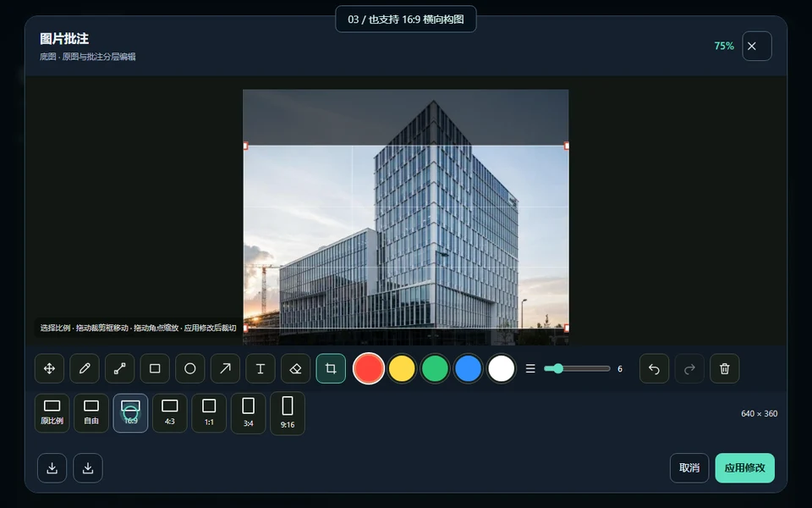
Task: Click the second download icon button
Action: point(88,468)
